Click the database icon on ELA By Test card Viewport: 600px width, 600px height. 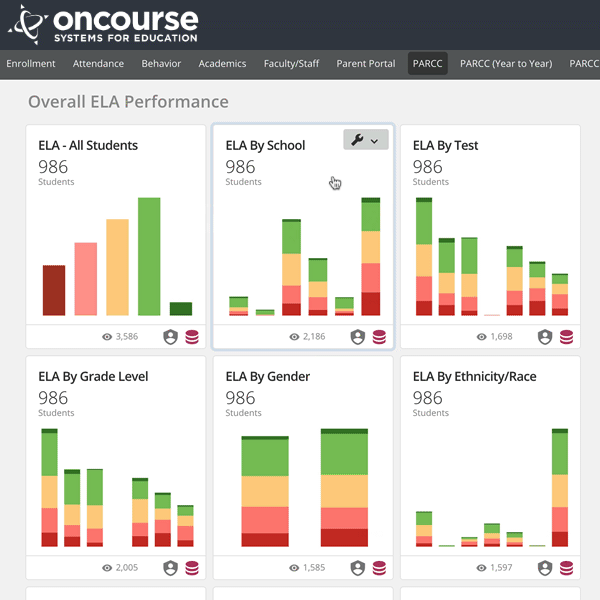click(x=566, y=337)
